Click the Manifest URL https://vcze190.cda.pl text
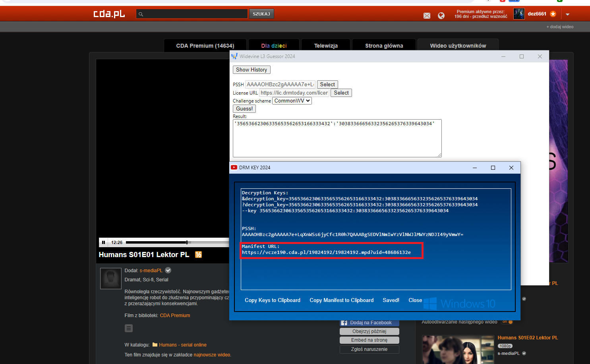This screenshot has height=364, width=590. tap(326, 252)
